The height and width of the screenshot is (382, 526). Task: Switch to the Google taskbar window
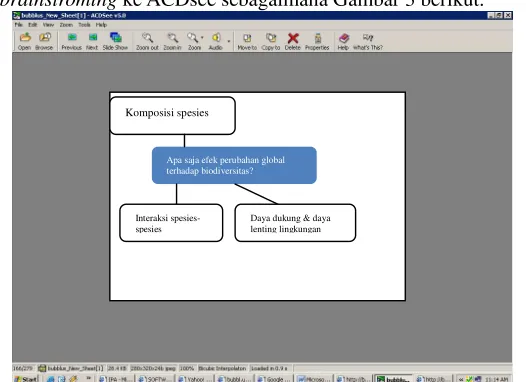point(274,379)
